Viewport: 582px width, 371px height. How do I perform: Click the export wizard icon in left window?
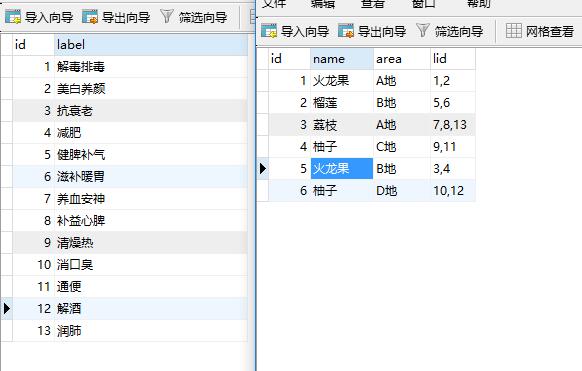[90, 17]
